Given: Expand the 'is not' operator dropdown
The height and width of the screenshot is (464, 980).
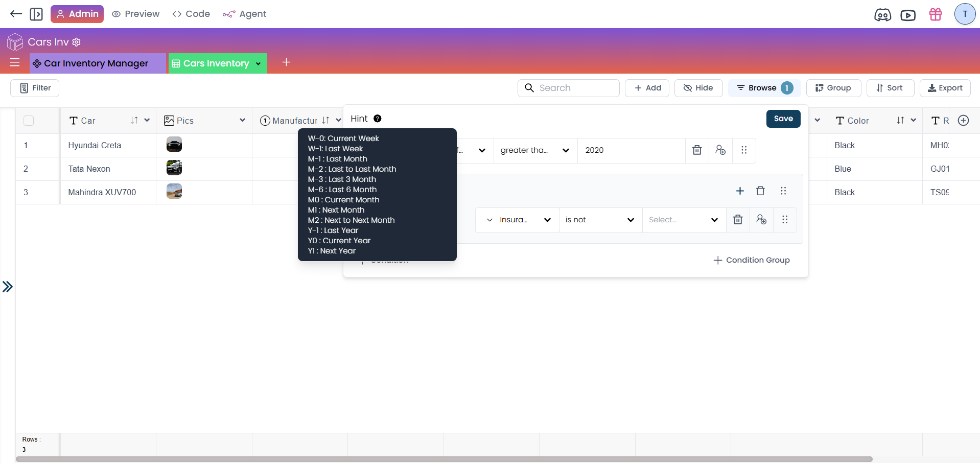Looking at the screenshot, I should 600,220.
